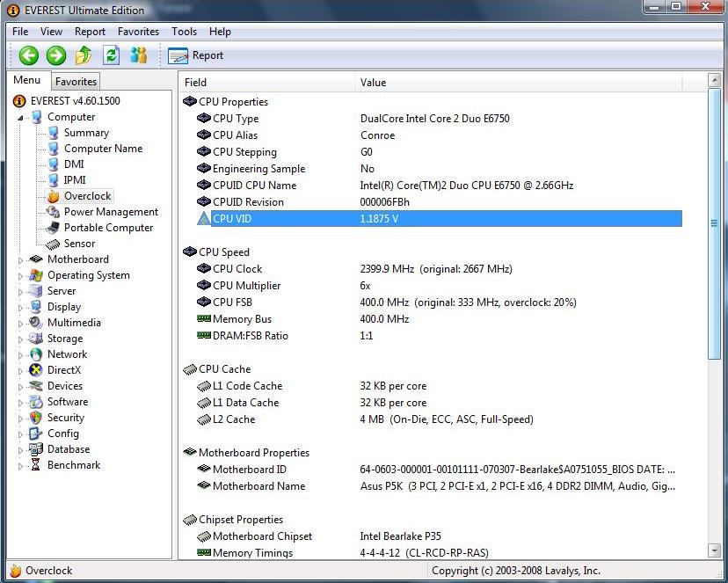Click the Report toolbar button

click(x=195, y=55)
